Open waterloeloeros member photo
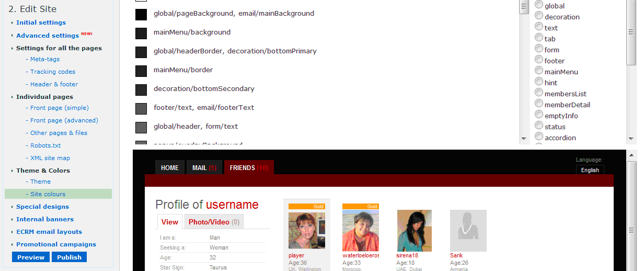Screen dimensions: 644x271 (361, 230)
